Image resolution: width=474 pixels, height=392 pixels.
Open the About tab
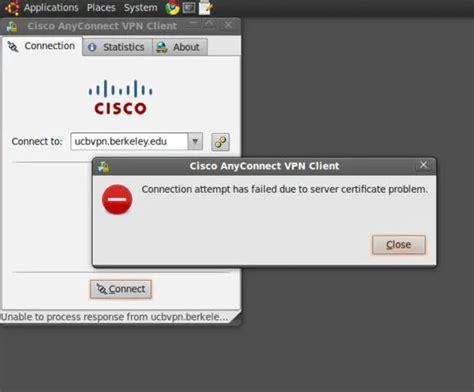pos(180,47)
